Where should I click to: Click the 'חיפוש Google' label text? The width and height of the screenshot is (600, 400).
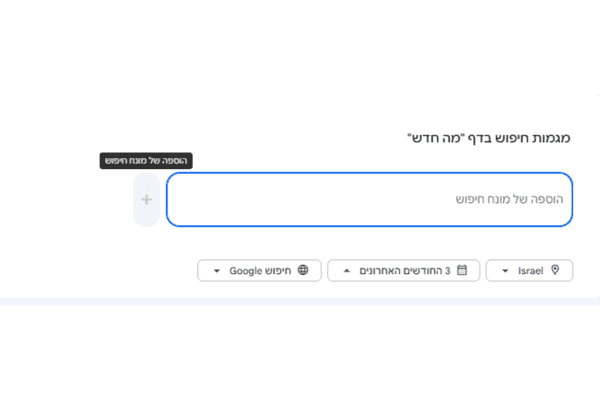260,271
